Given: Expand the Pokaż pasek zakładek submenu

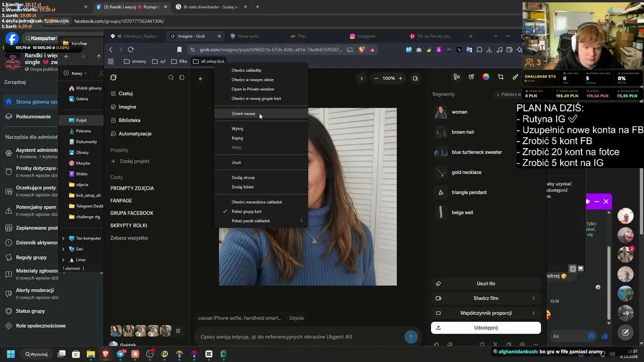Looking at the screenshot, I should [x=261, y=221].
